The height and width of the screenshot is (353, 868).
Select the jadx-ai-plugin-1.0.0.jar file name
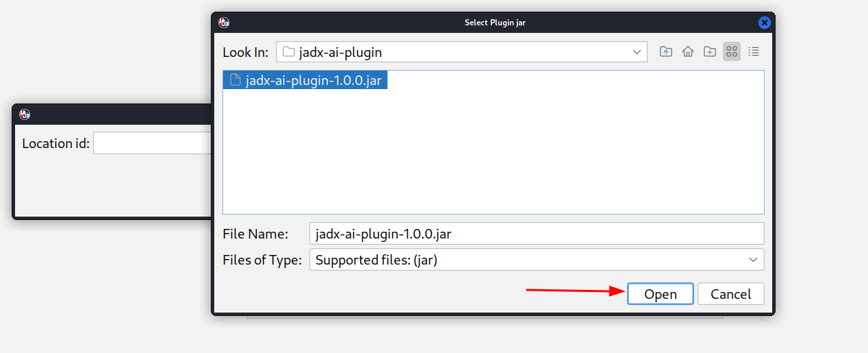tap(314, 80)
